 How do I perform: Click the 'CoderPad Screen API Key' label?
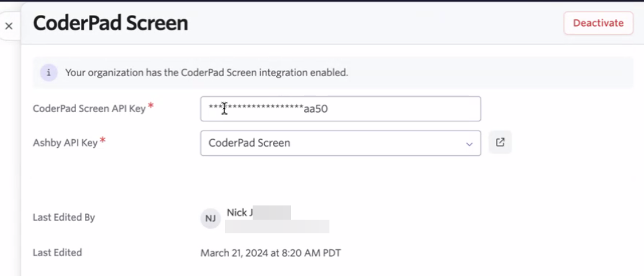89,108
